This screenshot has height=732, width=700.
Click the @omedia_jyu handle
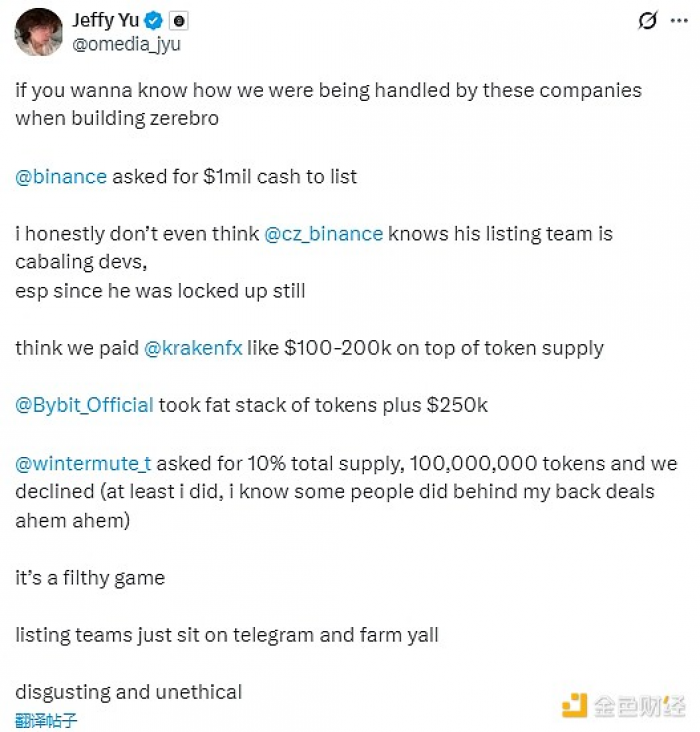(x=126, y=43)
